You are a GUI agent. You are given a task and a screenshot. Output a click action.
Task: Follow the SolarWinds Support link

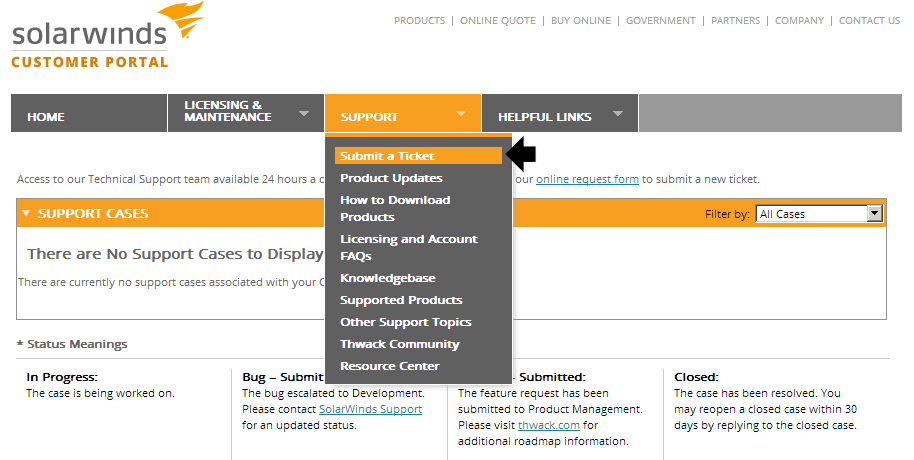(x=370, y=409)
